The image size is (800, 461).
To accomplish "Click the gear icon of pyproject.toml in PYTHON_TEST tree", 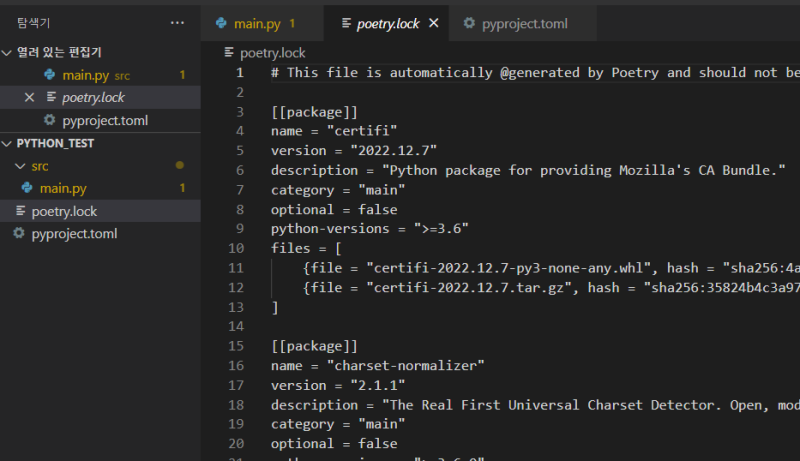I will tap(18, 234).
